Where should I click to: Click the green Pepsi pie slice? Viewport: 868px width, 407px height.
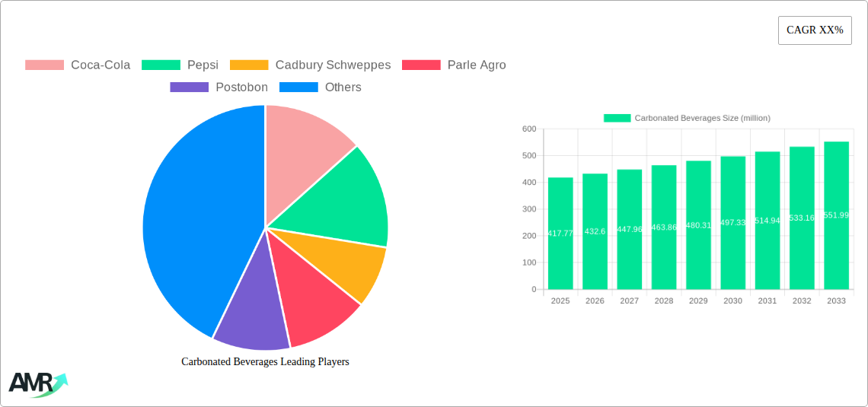tap(343, 202)
